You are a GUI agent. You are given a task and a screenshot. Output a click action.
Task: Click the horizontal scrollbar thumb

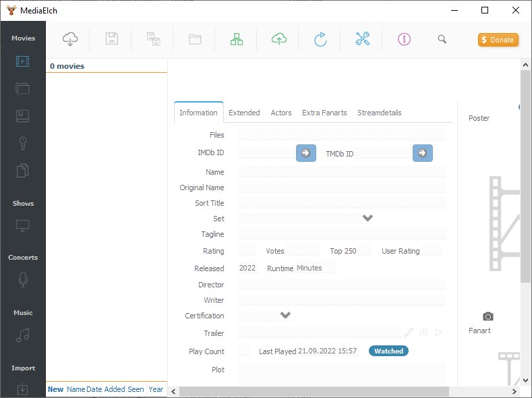(x=314, y=391)
